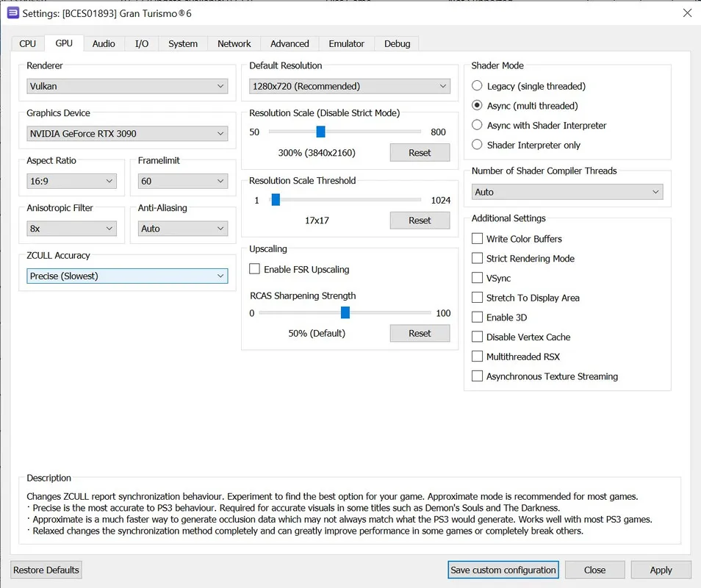The width and height of the screenshot is (701, 588).
Task: Select Legacy (single threaded) shader mode
Action: point(529,86)
